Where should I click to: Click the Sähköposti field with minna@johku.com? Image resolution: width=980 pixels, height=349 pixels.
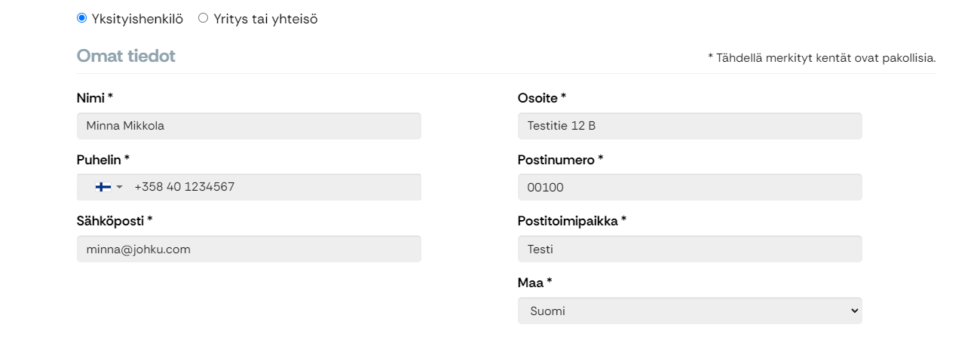[249, 249]
